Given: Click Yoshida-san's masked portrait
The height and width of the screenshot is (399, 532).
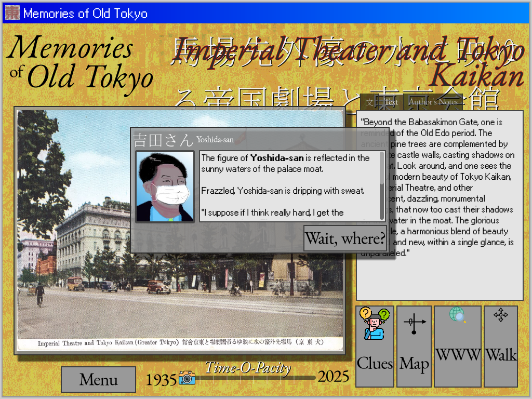Looking at the screenshot, I should point(165,187).
